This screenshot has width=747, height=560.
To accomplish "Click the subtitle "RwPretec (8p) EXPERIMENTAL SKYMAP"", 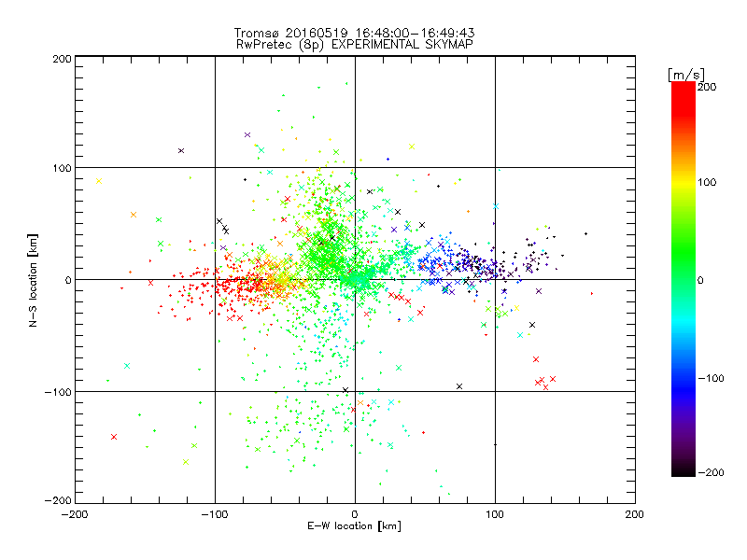I will click(x=355, y=45).
